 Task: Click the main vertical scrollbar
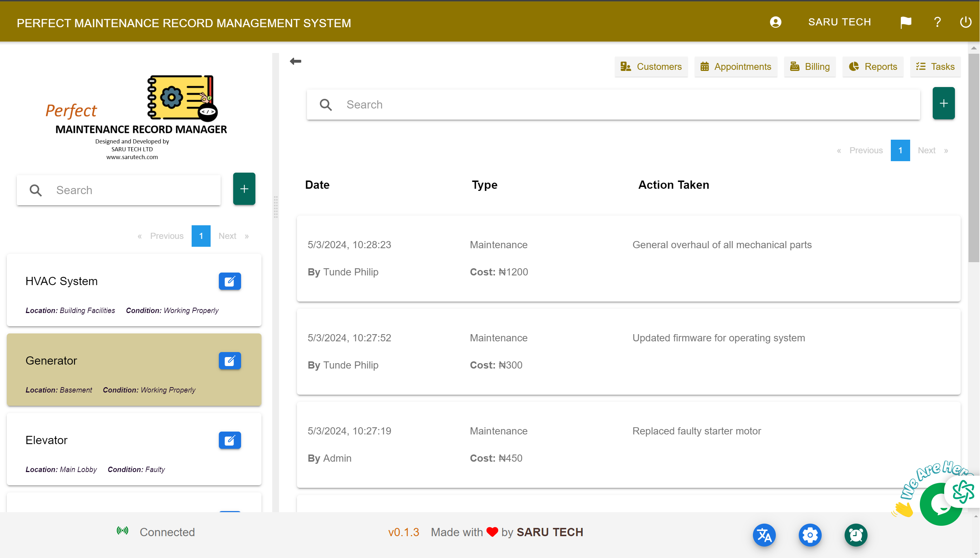coord(974,158)
